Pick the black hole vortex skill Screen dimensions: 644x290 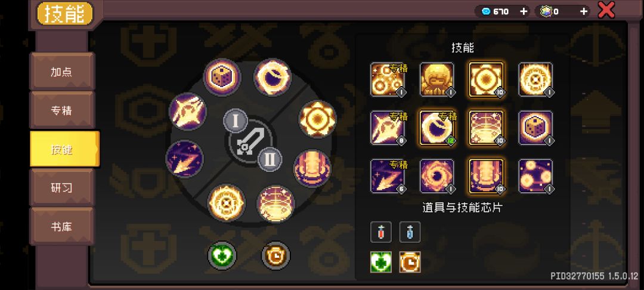436,176
